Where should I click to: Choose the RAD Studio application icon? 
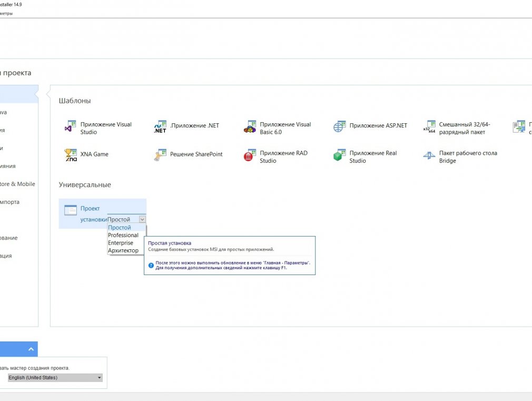click(250, 155)
